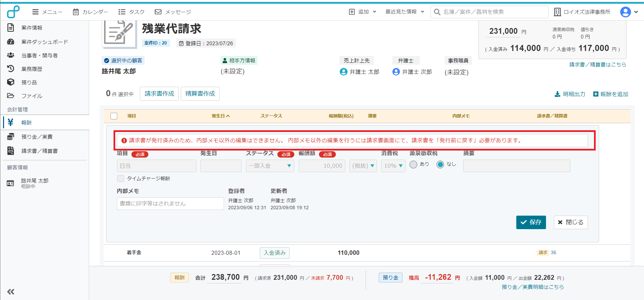
Task: Click 請求書／精算書はこちら link
Action: point(597,64)
